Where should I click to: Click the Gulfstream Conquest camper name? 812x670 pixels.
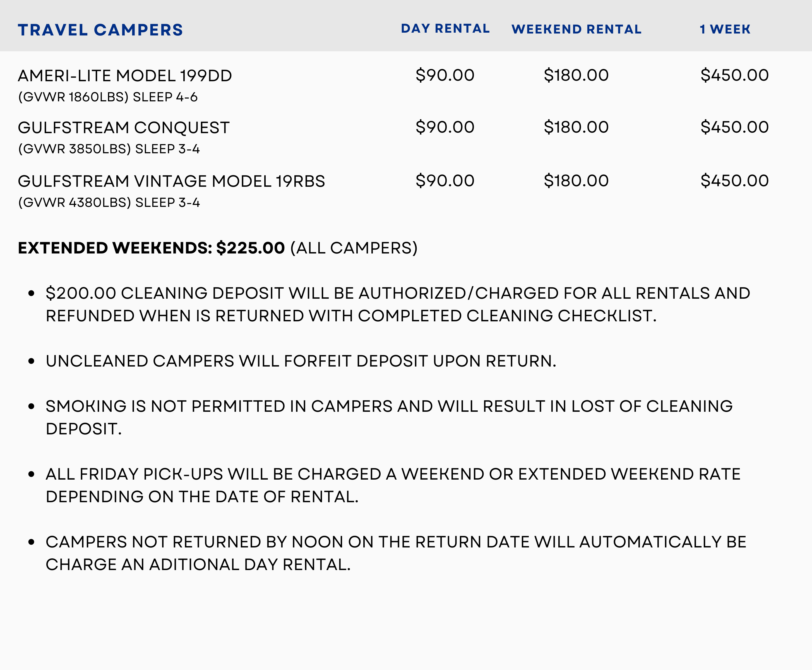pyautogui.click(x=123, y=128)
